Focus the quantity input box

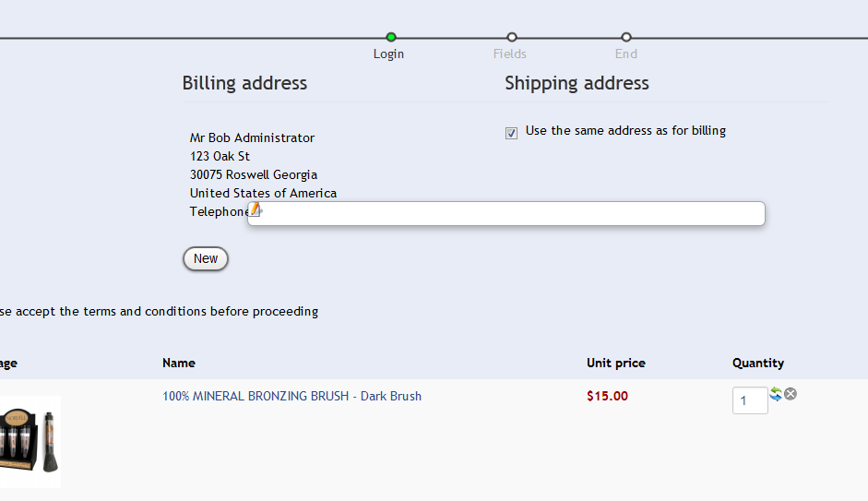(750, 400)
